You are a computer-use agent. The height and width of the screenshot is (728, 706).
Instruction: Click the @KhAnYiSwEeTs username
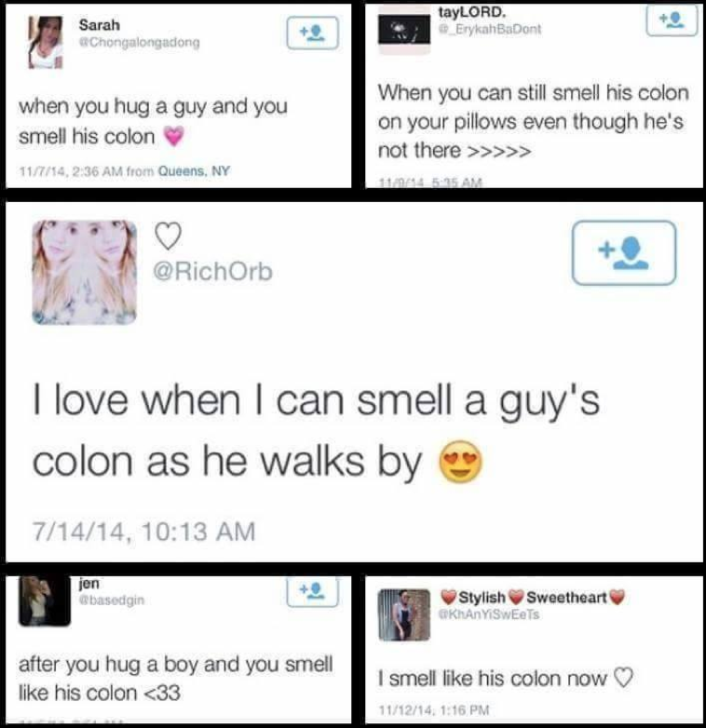pyautogui.click(x=489, y=614)
